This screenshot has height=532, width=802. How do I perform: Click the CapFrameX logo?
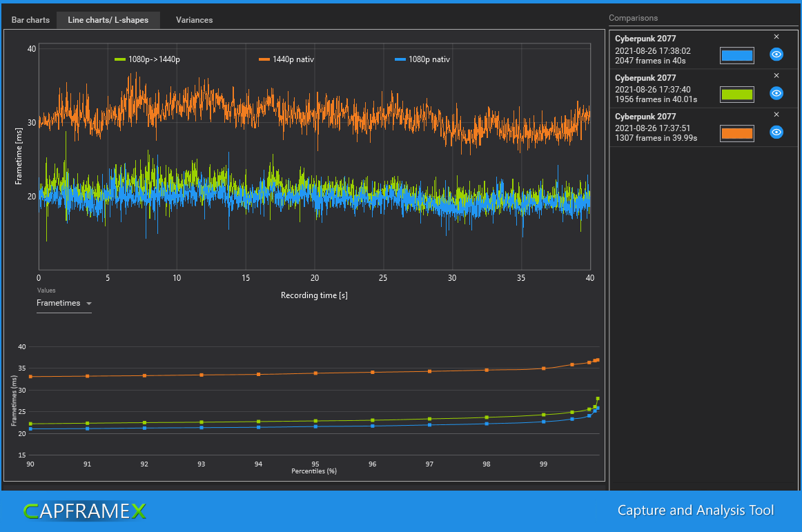coord(85,511)
